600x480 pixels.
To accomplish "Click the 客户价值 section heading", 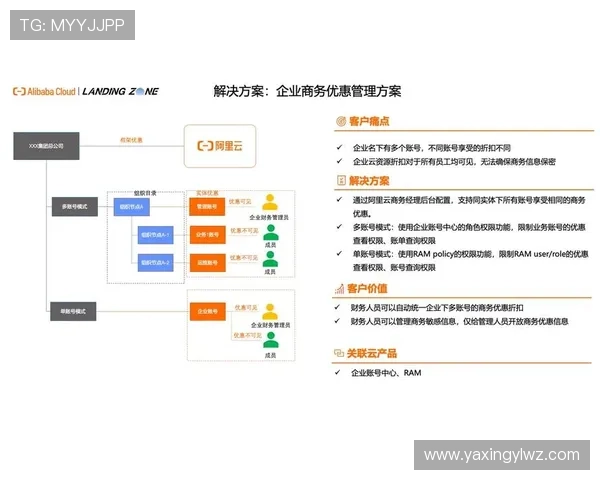I will click(367, 289).
